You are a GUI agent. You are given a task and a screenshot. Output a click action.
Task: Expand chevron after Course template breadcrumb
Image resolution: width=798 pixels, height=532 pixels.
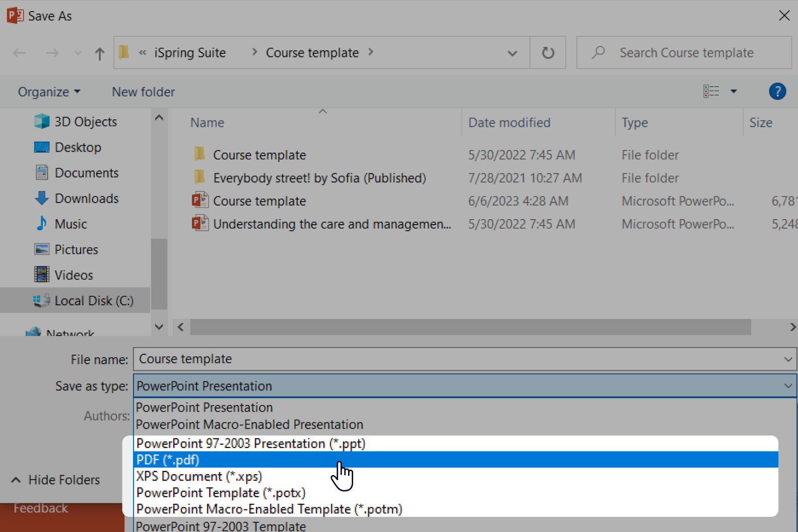point(371,52)
